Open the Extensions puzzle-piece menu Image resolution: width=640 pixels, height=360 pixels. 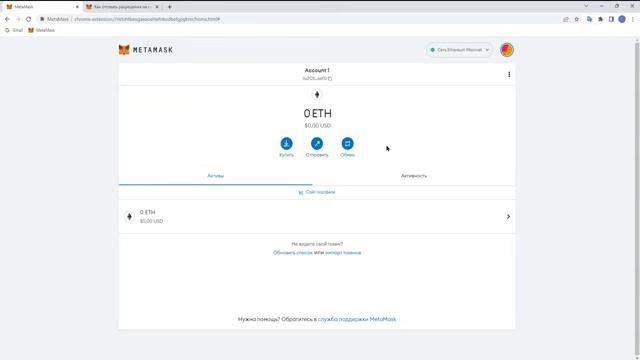pyautogui.click(x=600, y=19)
